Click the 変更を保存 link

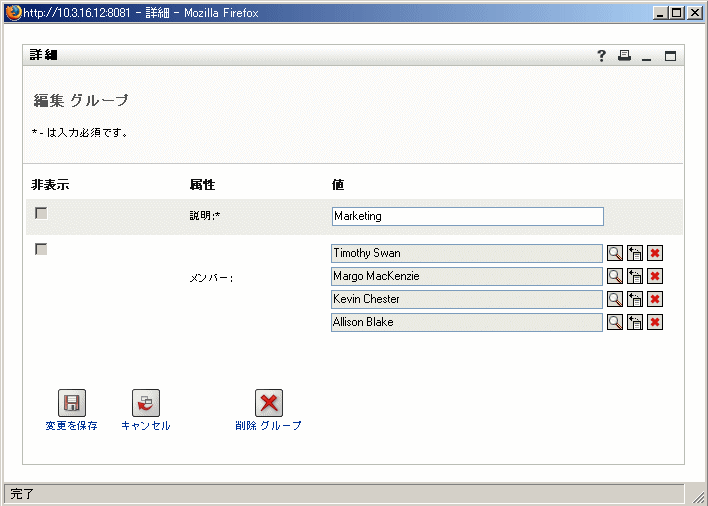[x=71, y=426]
